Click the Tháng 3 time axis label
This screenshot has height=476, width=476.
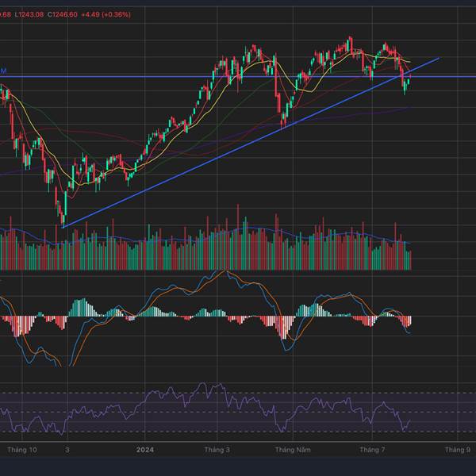[x=217, y=450]
